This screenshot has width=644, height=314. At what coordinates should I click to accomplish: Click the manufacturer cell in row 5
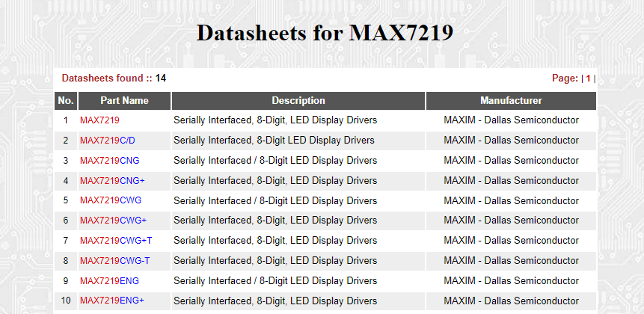coord(511,200)
